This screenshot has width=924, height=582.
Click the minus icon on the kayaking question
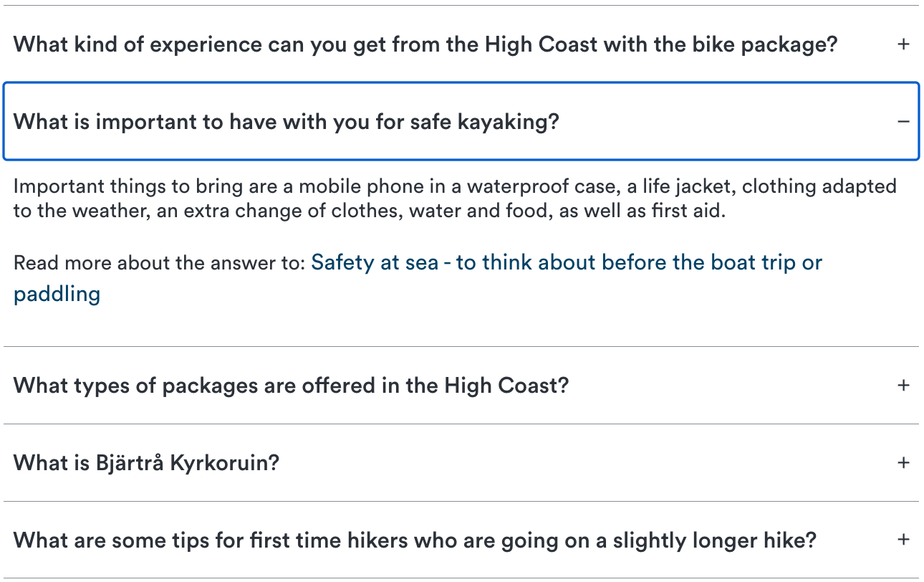click(903, 122)
